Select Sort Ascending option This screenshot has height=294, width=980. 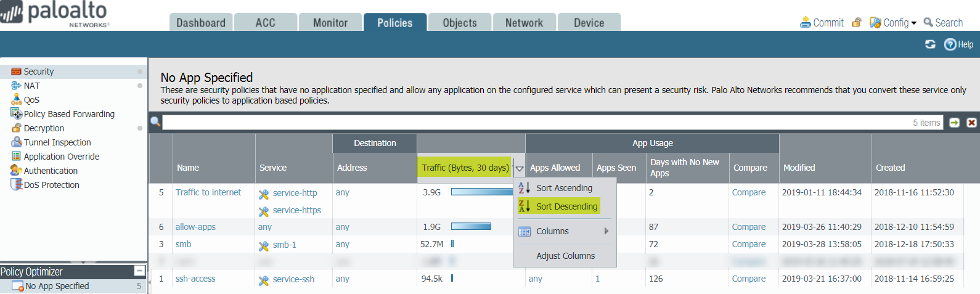coord(563,188)
